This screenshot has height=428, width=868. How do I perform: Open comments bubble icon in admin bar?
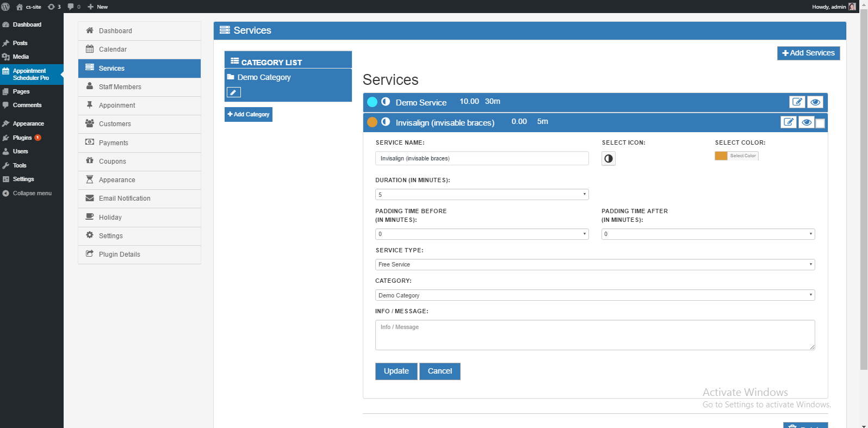(71, 7)
